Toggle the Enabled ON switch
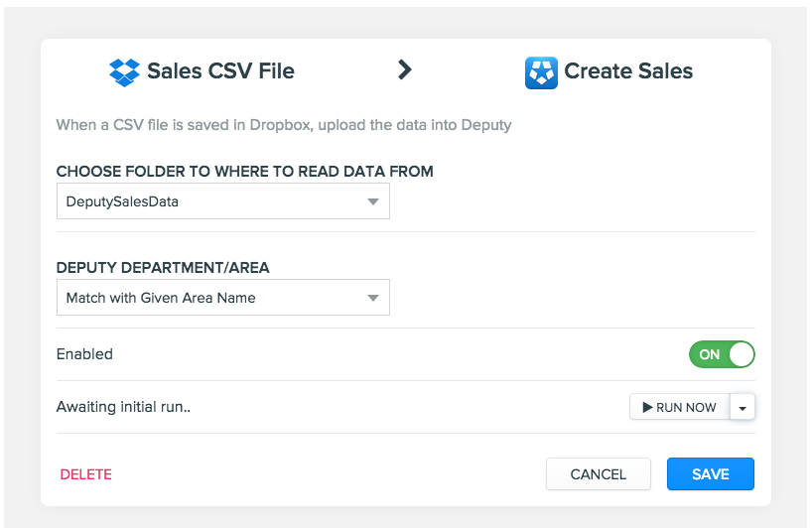 pyautogui.click(x=722, y=354)
